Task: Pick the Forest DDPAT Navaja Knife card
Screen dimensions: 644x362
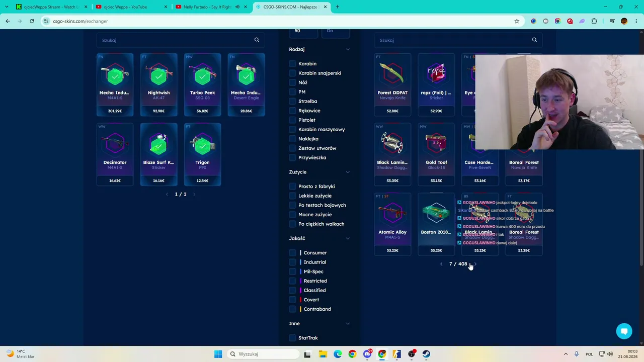Action: click(x=392, y=84)
